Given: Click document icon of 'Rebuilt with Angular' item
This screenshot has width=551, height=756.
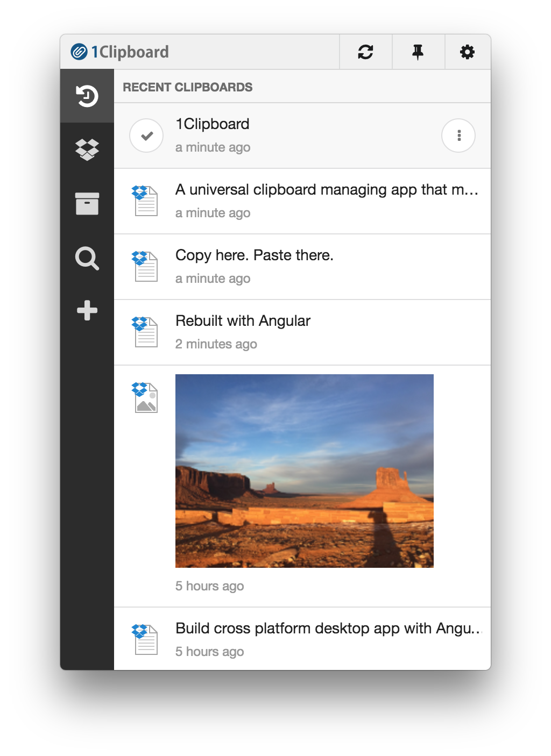Looking at the screenshot, I should point(145,332).
